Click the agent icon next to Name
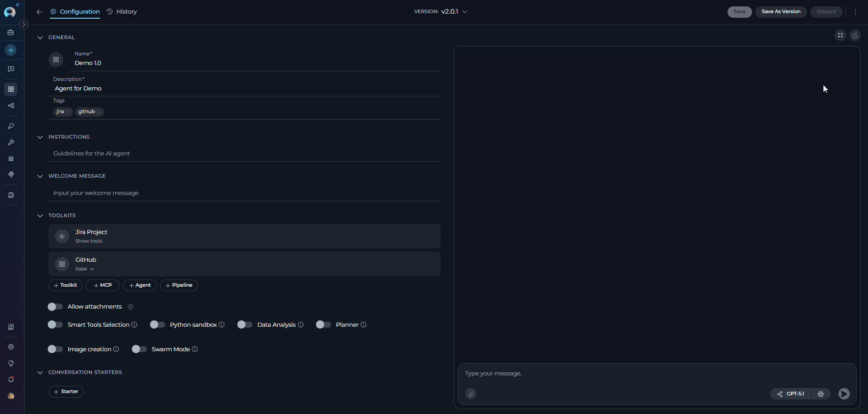The width and height of the screenshot is (868, 414). (x=56, y=60)
